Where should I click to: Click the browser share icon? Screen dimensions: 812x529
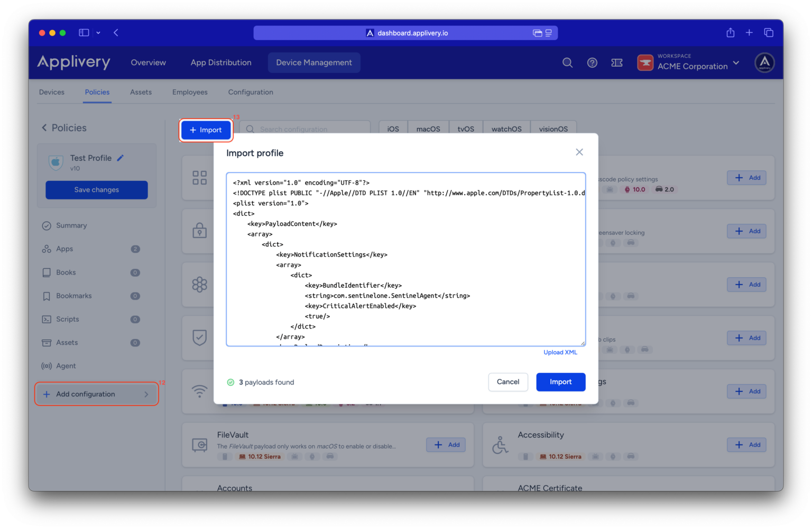point(730,33)
